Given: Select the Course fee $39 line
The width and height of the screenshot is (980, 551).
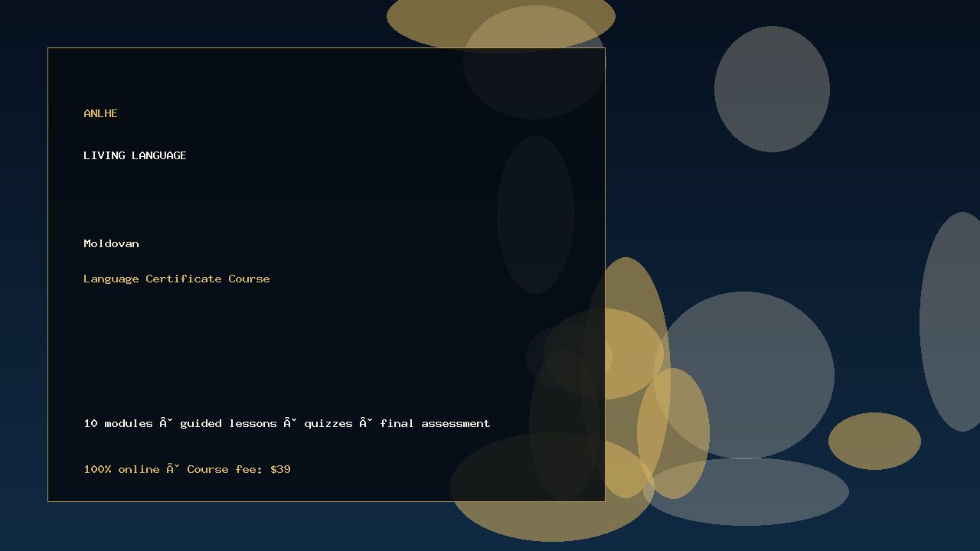Looking at the screenshot, I should pos(187,469).
